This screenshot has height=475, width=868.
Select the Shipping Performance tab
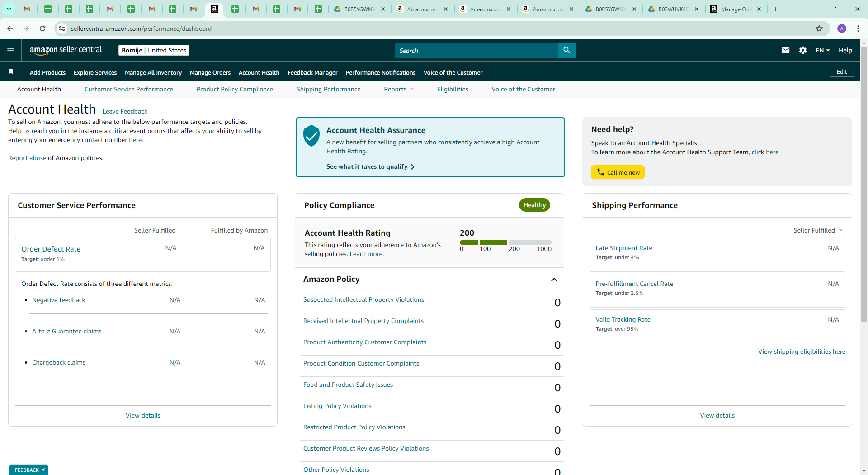click(328, 89)
